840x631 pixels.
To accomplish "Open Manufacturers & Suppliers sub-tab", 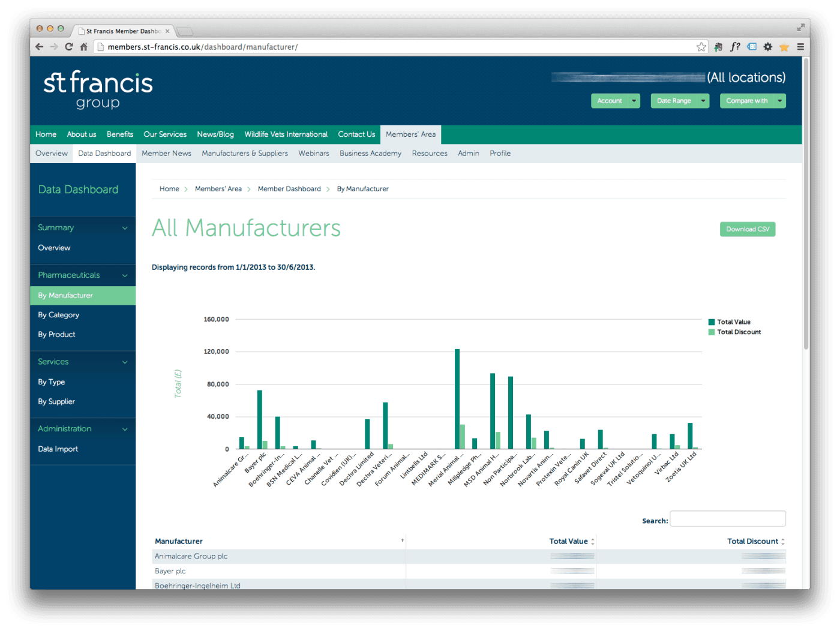I will (245, 154).
